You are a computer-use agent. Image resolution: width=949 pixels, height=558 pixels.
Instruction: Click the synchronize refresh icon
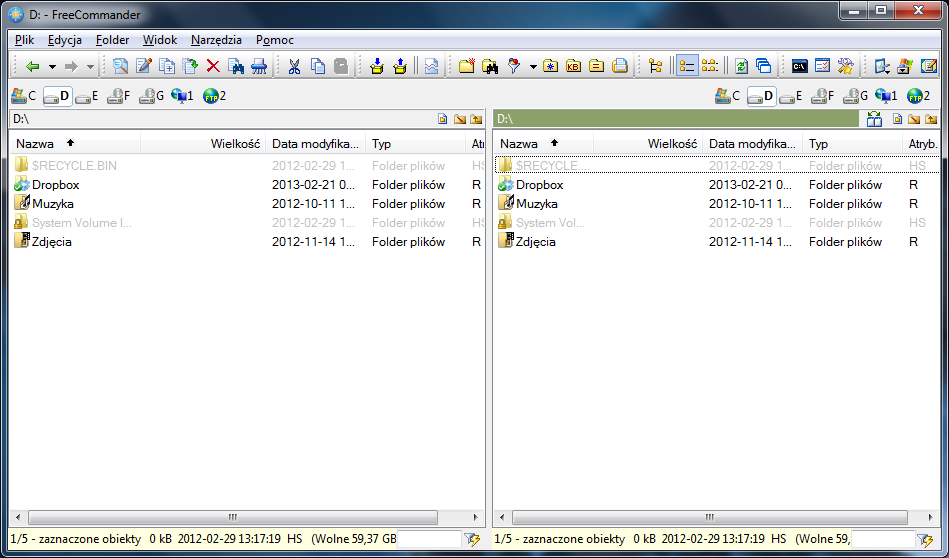click(x=741, y=66)
